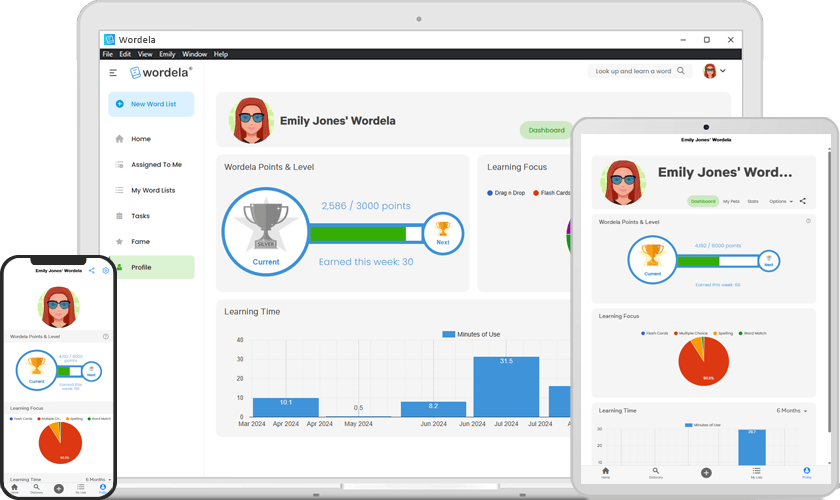
Task: Toggle the Multiple Choice legend on the tablet pie chart
Action: (691, 333)
